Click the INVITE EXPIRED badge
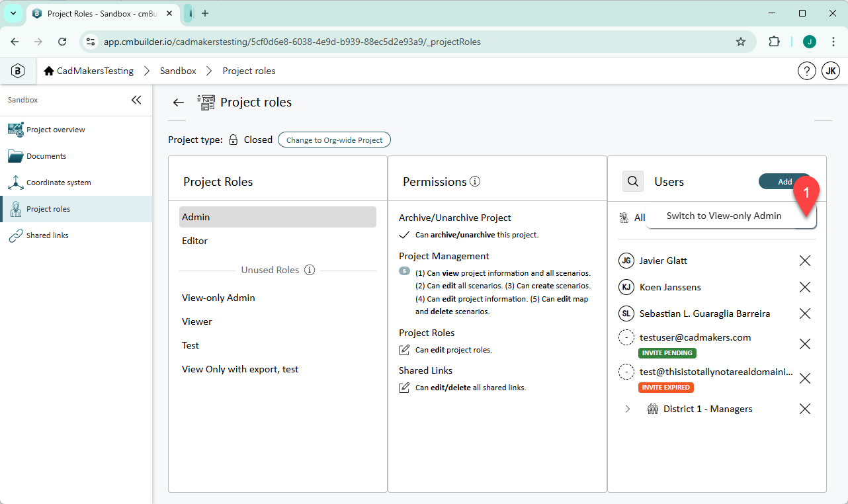The width and height of the screenshot is (848, 504). (666, 388)
